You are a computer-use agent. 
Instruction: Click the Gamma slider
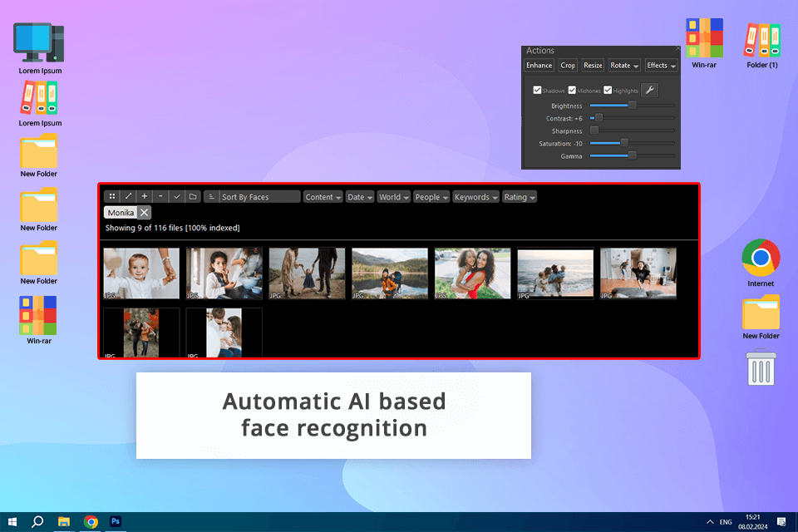(632, 155)
